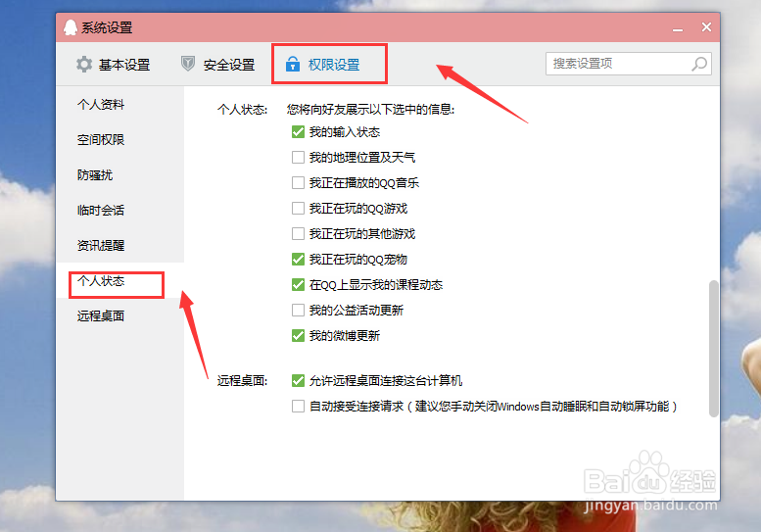This screenshot has width=761, height=532.
Task: Open the 基本设置 tab
Action: point(113,64)
